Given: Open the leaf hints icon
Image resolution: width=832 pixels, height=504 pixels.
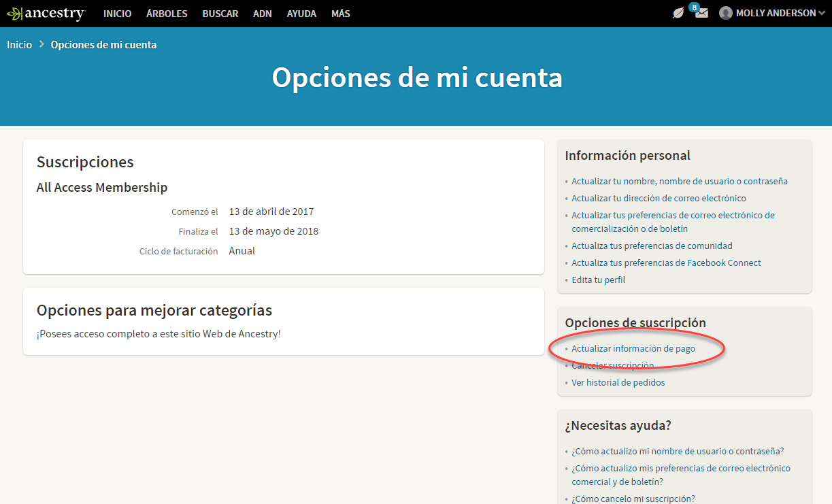Looking at the screenshot, I should [678, 13].
